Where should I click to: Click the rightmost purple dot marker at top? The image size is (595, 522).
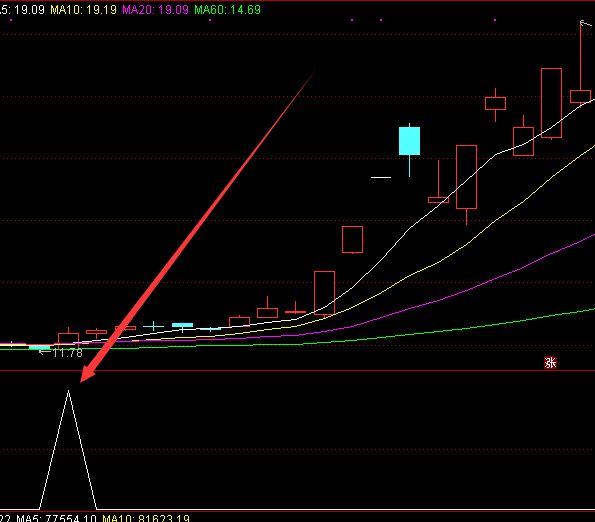[495, 20]
